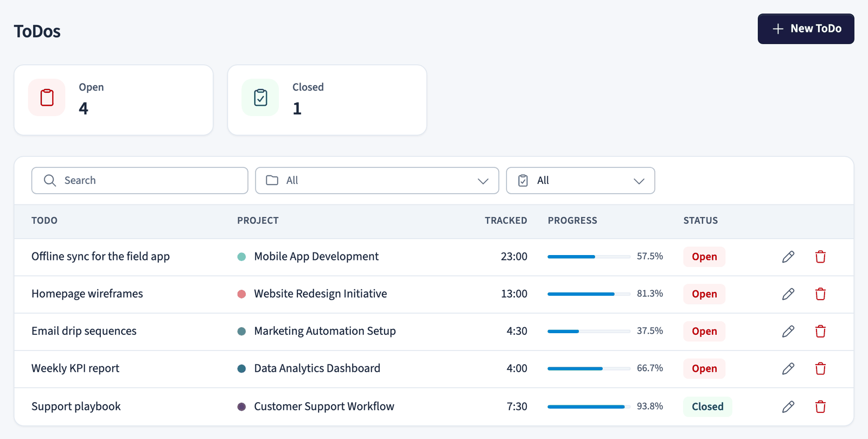868x439 pixels.
Task: Open the project filter dropdown
Action: pyautogui.click(x=377, y=181)
